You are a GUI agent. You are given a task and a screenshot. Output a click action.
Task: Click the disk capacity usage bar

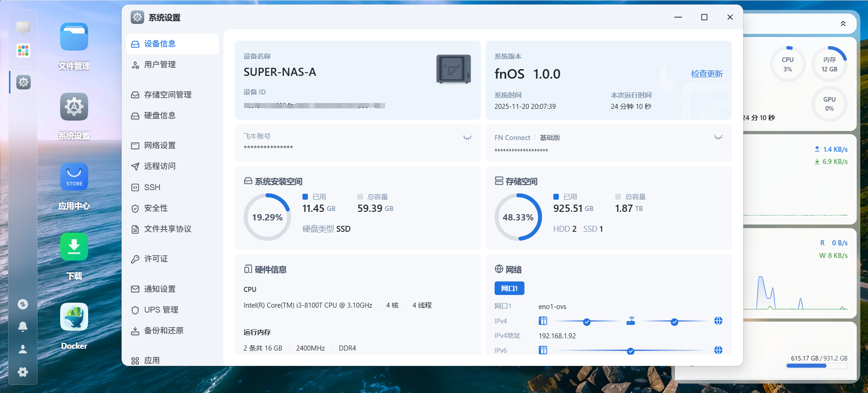(x=816, y=366)
